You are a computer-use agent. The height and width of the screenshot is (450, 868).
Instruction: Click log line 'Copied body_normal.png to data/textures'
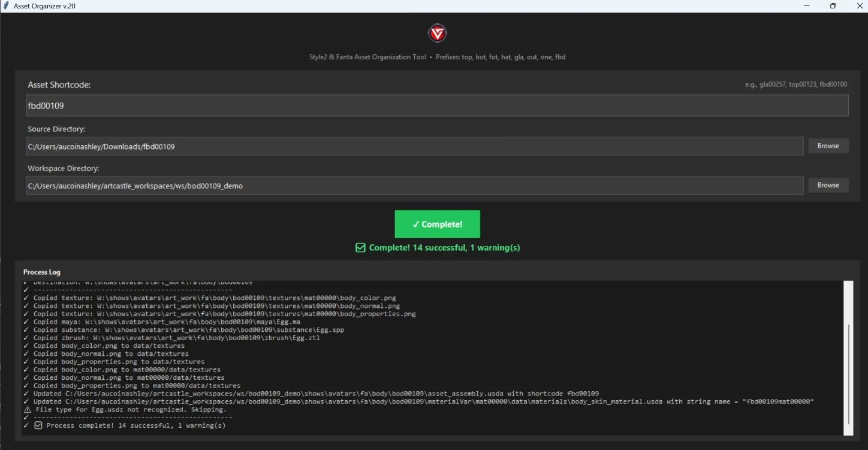(x=111, y=353)
